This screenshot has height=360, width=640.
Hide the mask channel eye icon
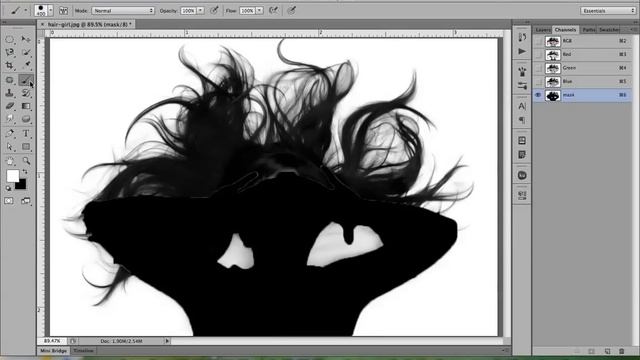[538, 95]
